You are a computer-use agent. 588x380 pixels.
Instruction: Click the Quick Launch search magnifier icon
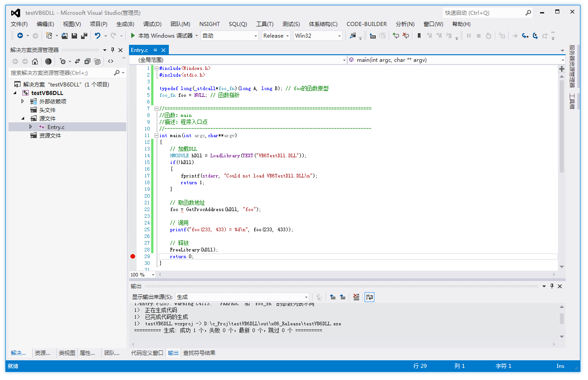(528, 13)
